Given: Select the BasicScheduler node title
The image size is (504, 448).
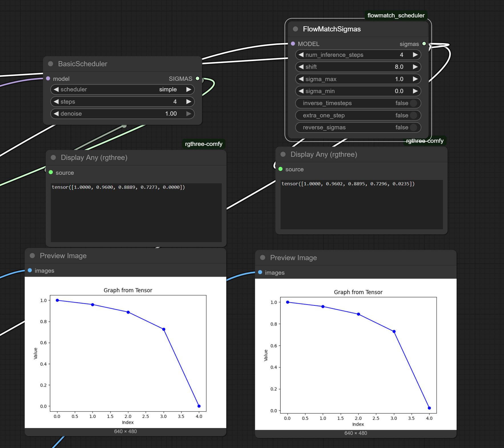Looking at the screenshot, I should point(82,64).
